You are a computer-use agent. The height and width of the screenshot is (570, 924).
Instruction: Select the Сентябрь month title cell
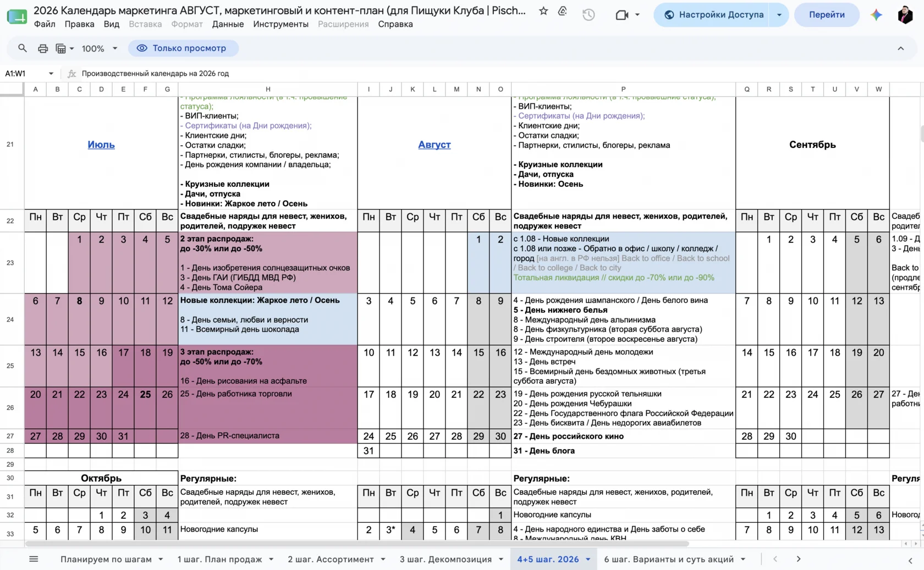(812, 145)
